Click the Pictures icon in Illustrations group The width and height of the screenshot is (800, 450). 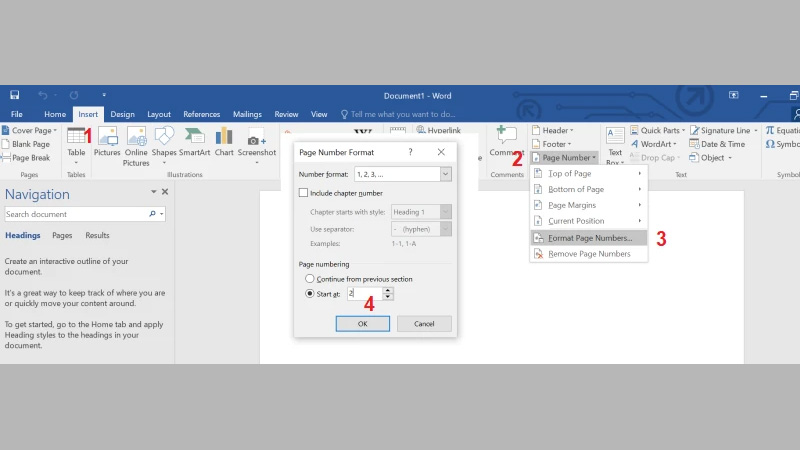click(107, 138)
